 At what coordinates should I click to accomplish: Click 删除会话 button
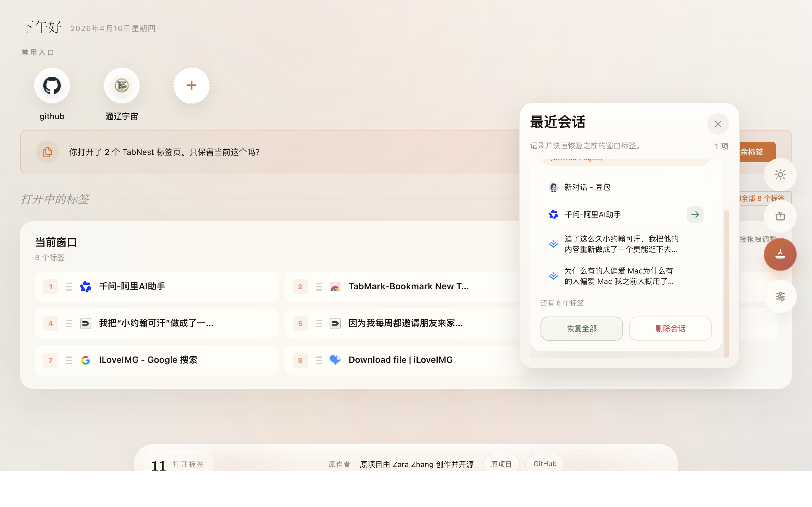click(670, 329)
